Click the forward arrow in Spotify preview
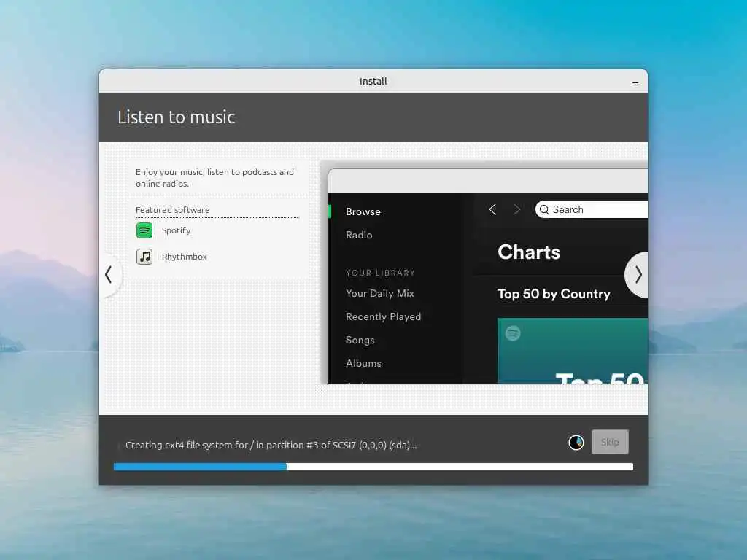747x560 pixels. (517, 209)
